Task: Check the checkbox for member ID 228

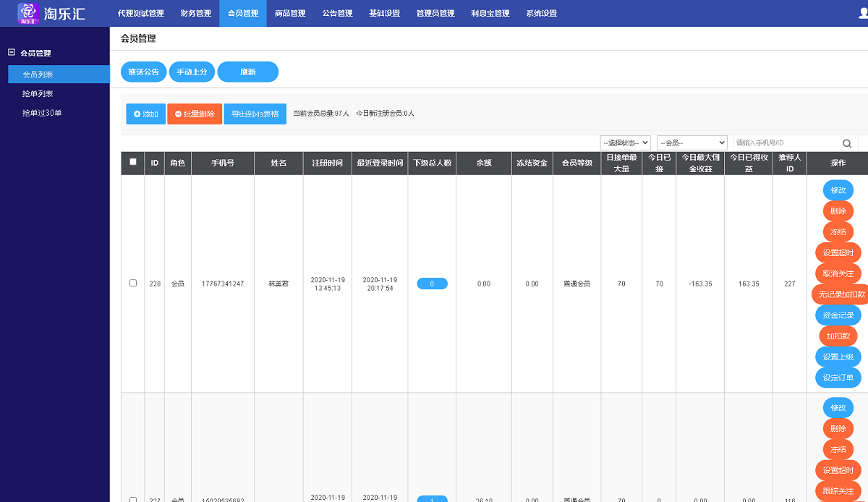Action: click(132, 284)
